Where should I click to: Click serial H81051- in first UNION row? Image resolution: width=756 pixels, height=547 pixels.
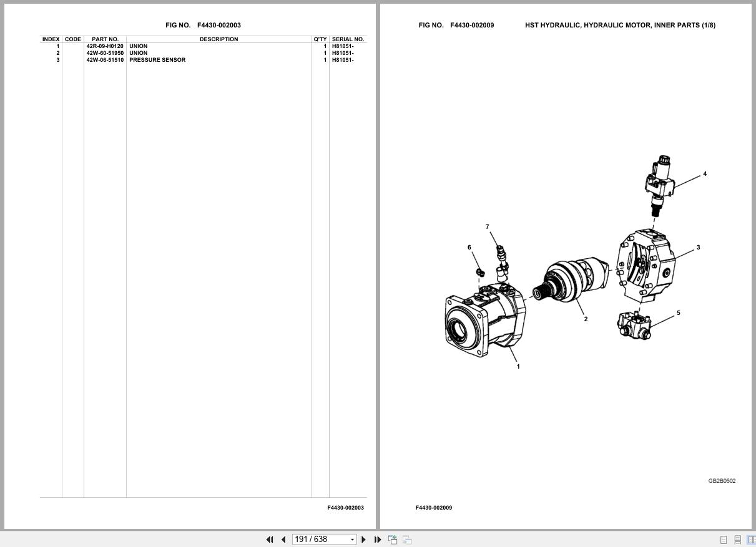[343, 46]
